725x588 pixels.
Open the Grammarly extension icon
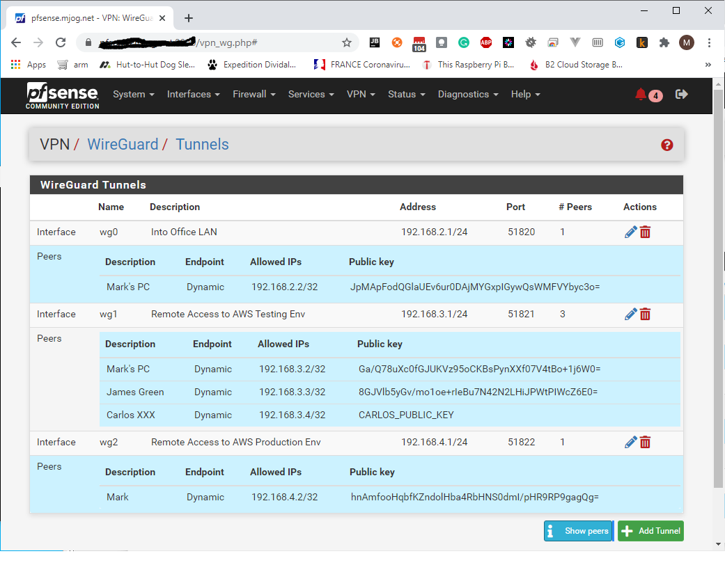point(464,43)
